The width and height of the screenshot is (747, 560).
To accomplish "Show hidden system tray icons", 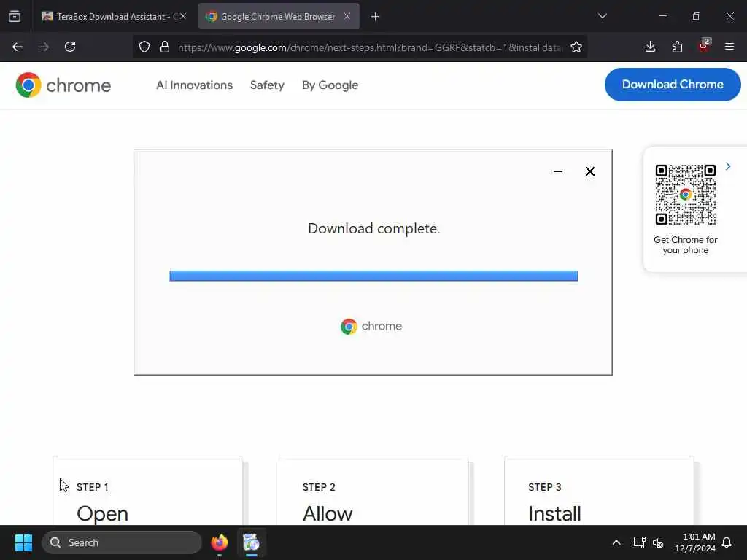I will coord(616,542).
